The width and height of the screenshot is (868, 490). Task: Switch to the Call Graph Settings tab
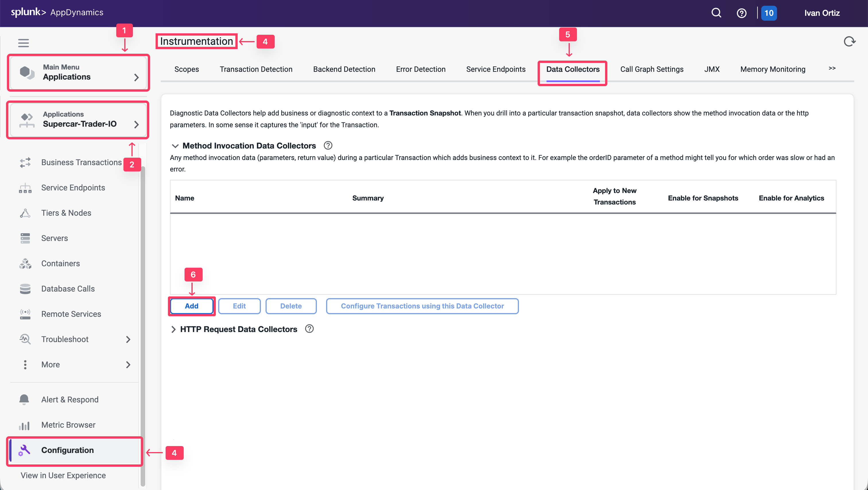pos(652,69)
